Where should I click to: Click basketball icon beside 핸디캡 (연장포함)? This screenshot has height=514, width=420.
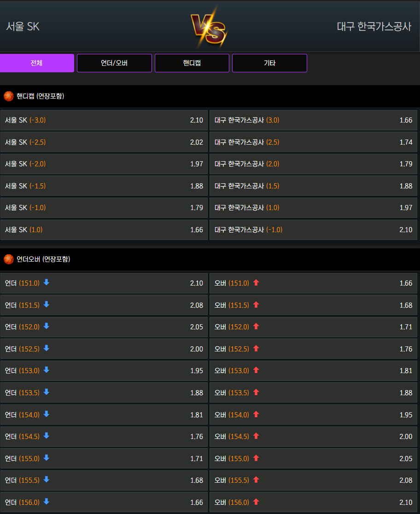point(9,96)
